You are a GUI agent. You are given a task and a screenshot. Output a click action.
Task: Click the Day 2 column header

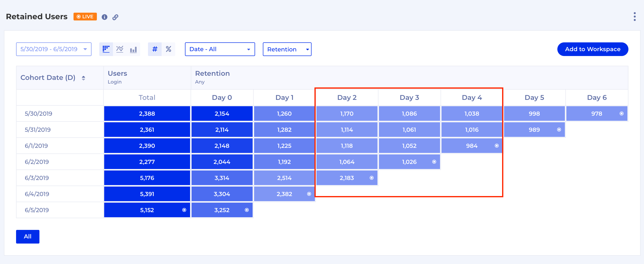(347, 97)
